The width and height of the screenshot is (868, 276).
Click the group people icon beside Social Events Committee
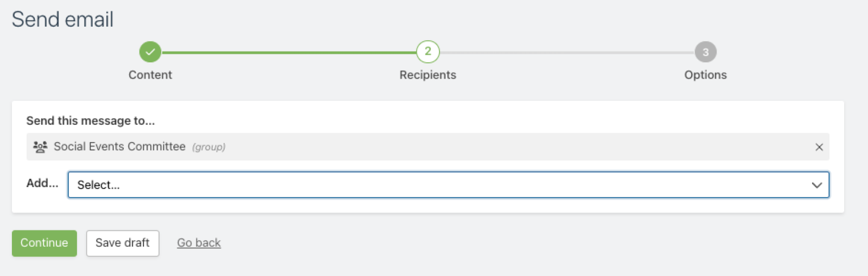(x=40, y=147)
